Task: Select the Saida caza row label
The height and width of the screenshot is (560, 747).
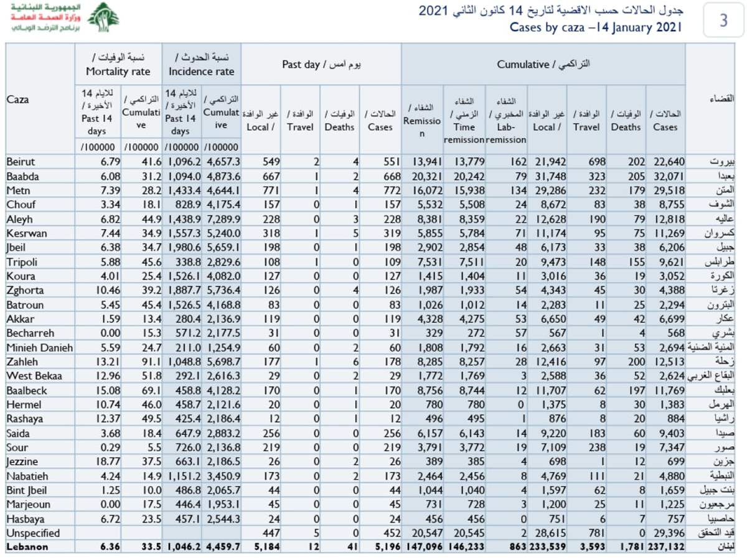Action: click(17, 432)
